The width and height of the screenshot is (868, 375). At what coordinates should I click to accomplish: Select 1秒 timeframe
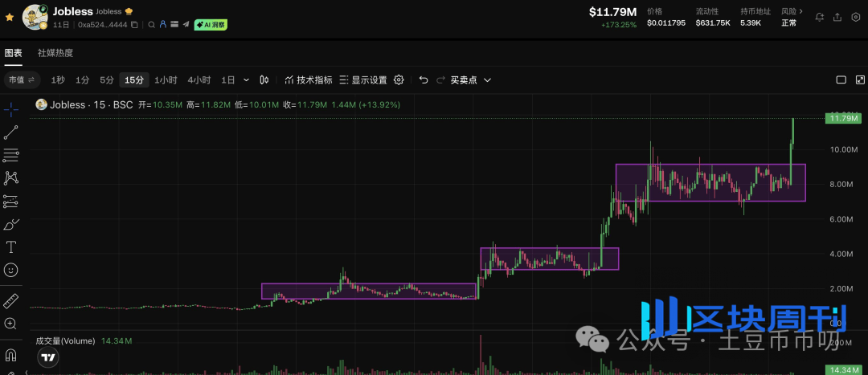pyautogui.click(x=58, y=80)
